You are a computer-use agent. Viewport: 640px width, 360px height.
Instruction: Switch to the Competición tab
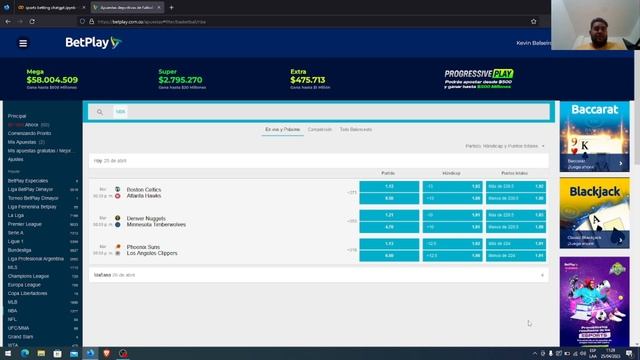point(320,129)
